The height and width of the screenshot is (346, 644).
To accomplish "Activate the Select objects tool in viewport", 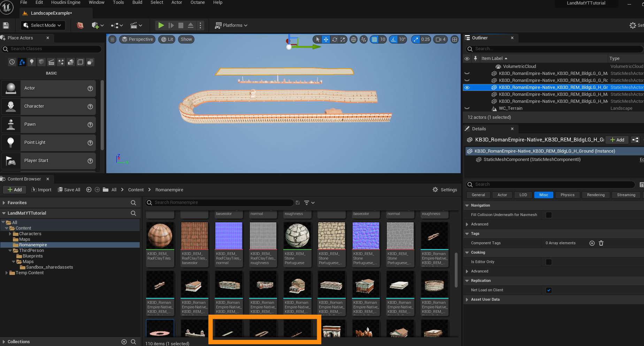I will 317,39.
